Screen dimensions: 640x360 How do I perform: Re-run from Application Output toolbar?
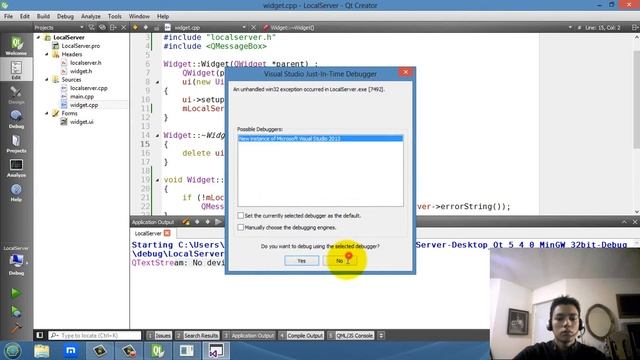click(x=218, y=222)
